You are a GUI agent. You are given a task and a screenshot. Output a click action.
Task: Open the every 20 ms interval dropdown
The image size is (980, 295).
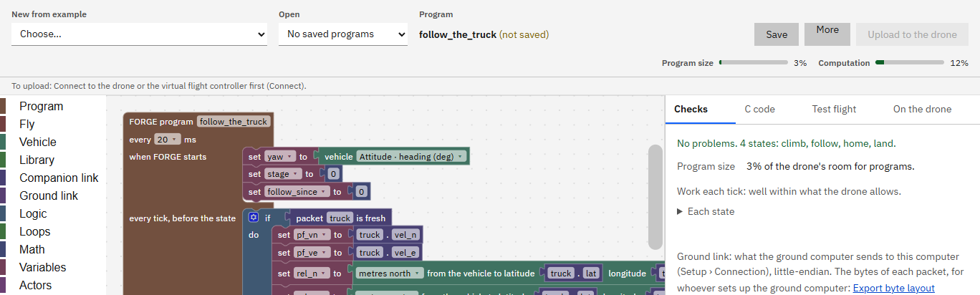166,140
